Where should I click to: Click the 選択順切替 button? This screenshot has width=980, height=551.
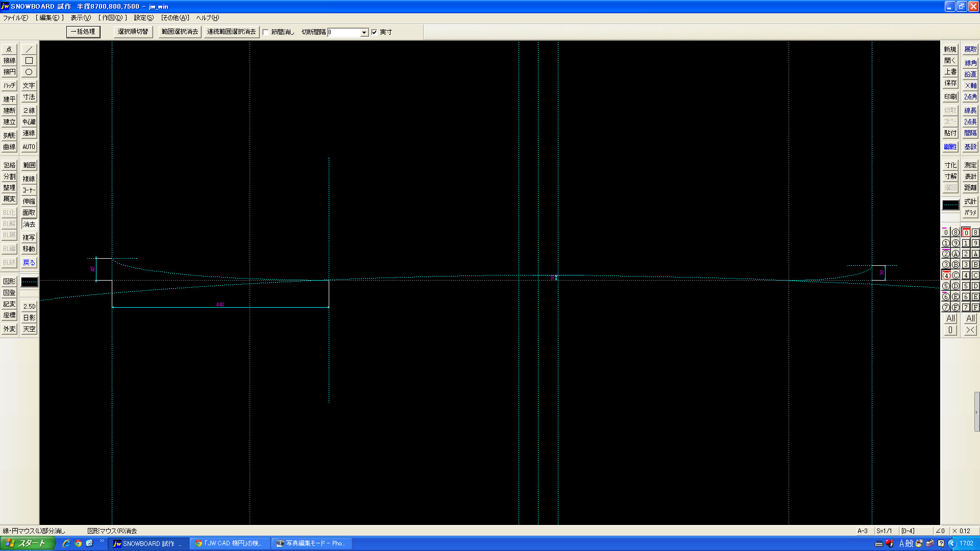pyautogui.click(x=133, y=32)
